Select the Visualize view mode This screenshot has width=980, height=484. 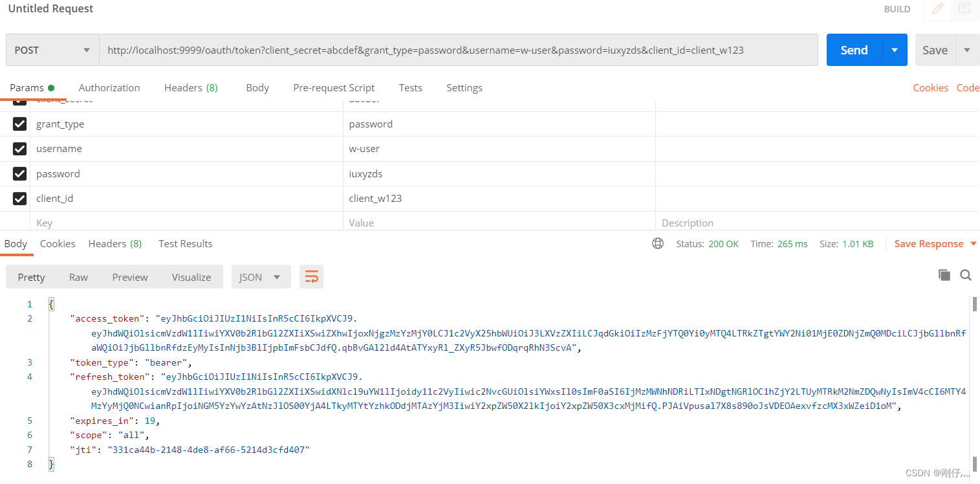[x=191, y=277]
